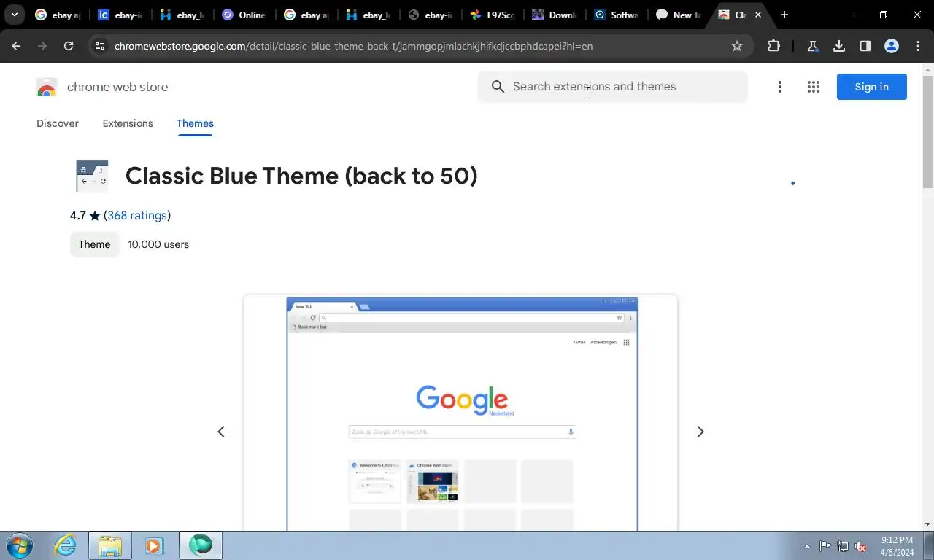Go to the Extensions section

pyautogui.click(x=128, y=123)
